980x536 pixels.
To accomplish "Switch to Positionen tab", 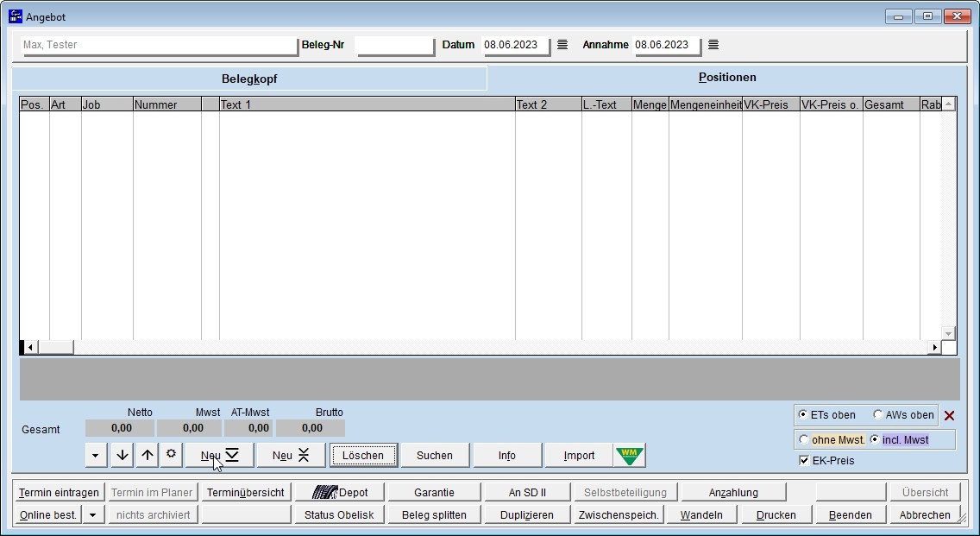I will click(727, 78).
